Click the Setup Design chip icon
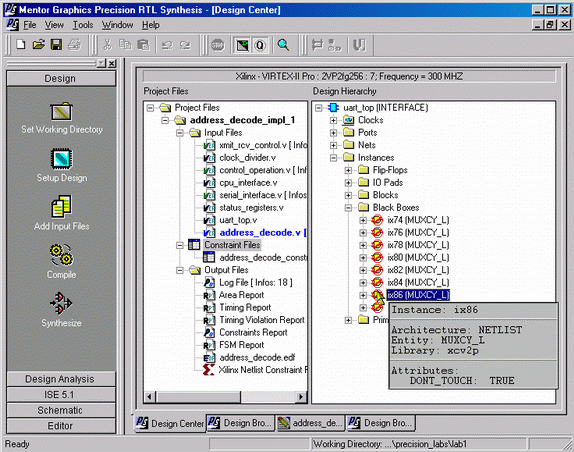 point(62,159)
